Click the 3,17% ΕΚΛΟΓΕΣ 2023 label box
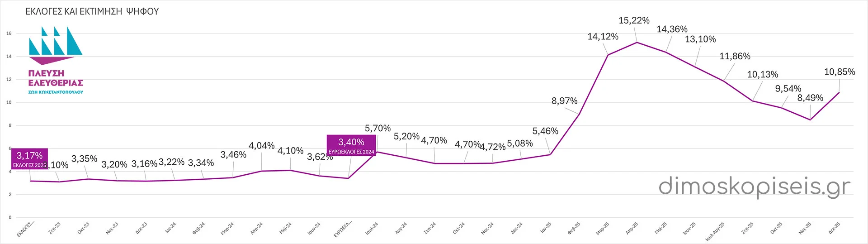 (x=30, y=159)
